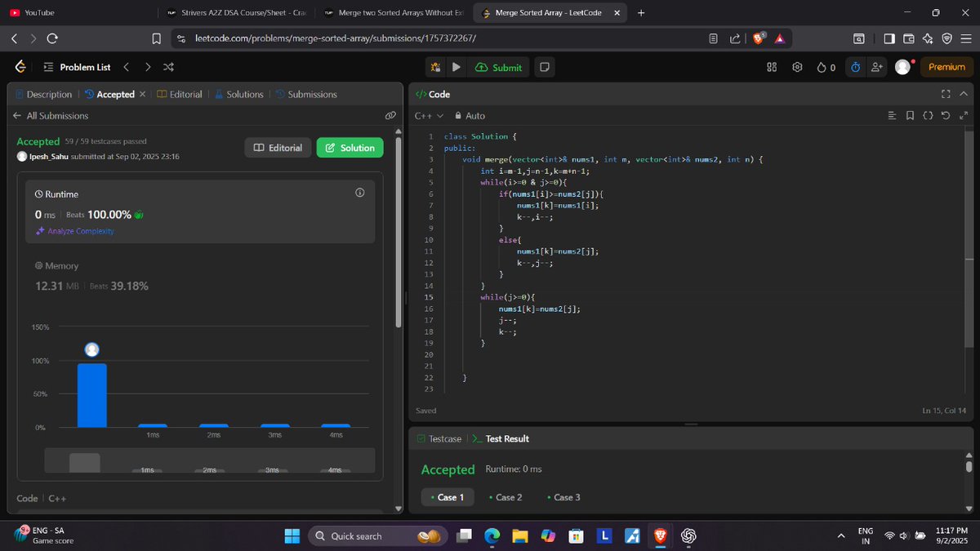Switch to the Test Result tab

click(x=501, y=438)
